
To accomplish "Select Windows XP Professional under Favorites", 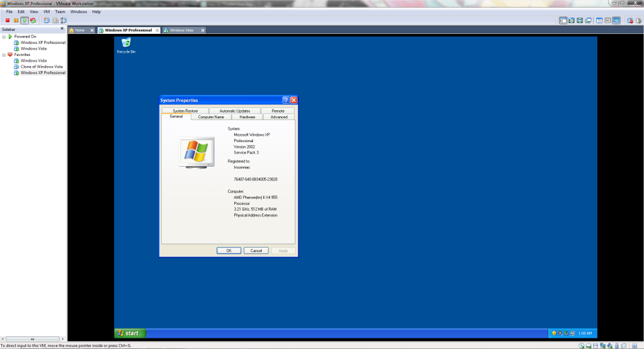I will point(40,72).
